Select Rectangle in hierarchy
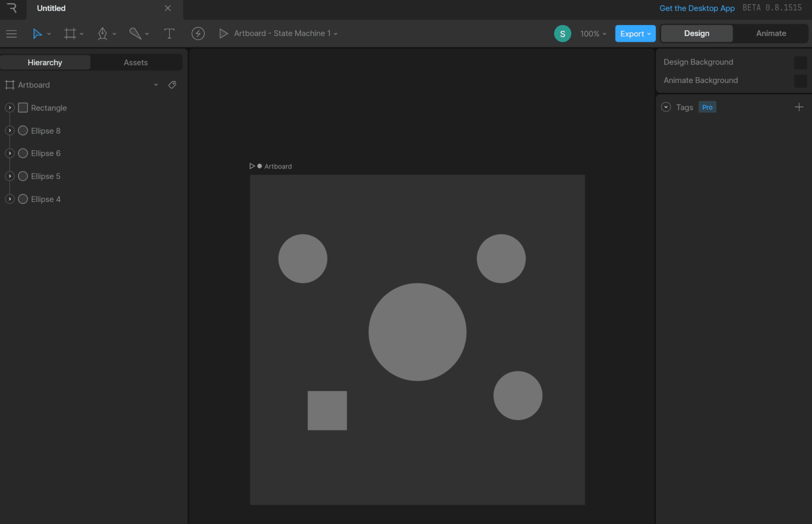 [49, 108]
